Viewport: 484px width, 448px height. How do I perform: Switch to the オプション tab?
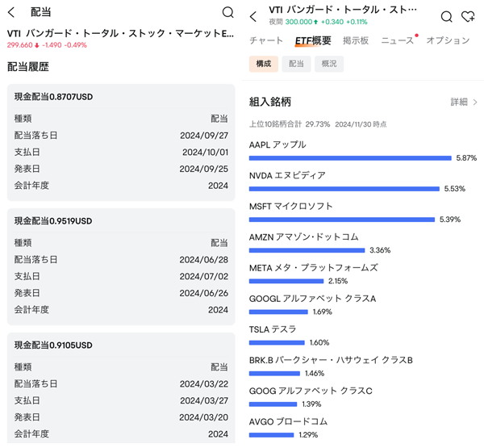pyautogui.click(x=448, y=40)
